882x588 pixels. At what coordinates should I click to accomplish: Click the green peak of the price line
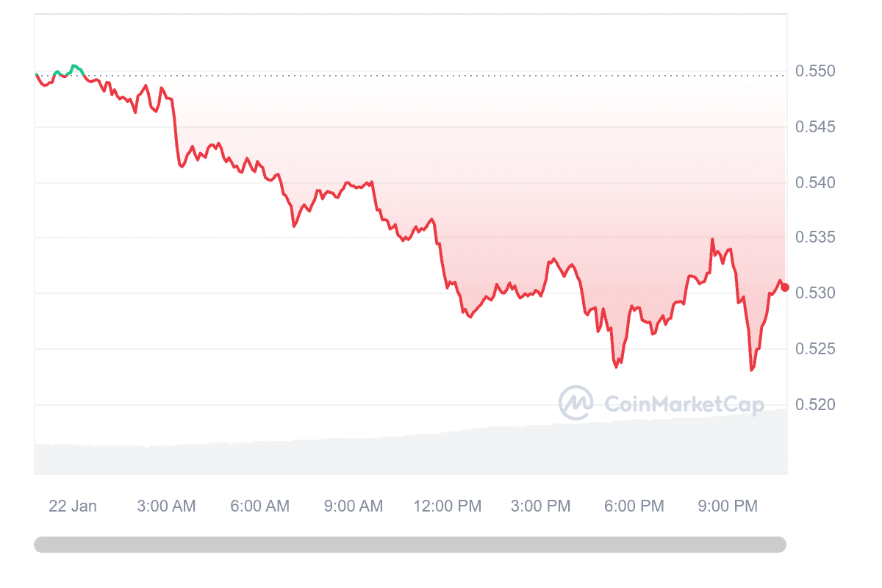(74, 66)
